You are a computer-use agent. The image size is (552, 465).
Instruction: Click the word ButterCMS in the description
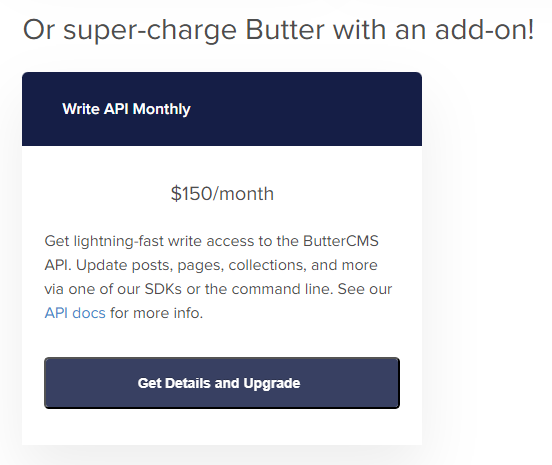340,241
